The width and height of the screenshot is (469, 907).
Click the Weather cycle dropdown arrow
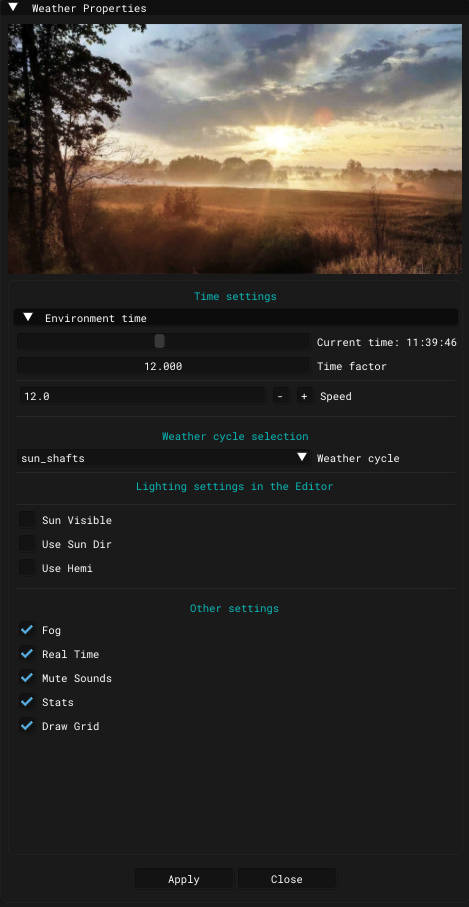point(302,458)
